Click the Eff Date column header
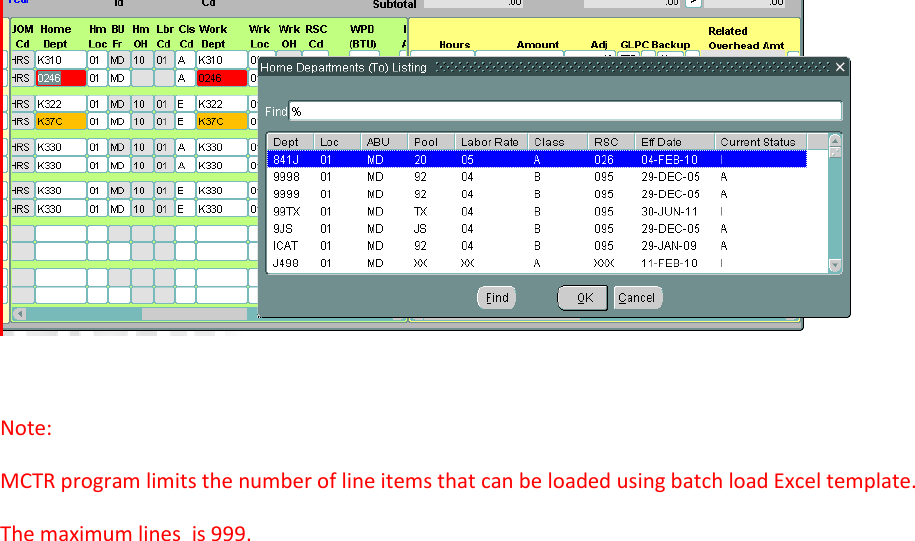This screenshot has height=541, width=915. (675, 142)
